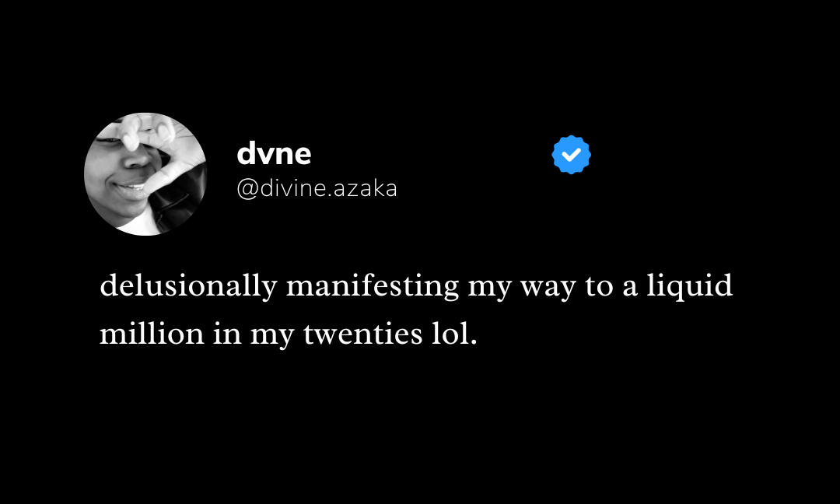
Task: Click the word "delusionally" in the tweet
Action: 188,286
